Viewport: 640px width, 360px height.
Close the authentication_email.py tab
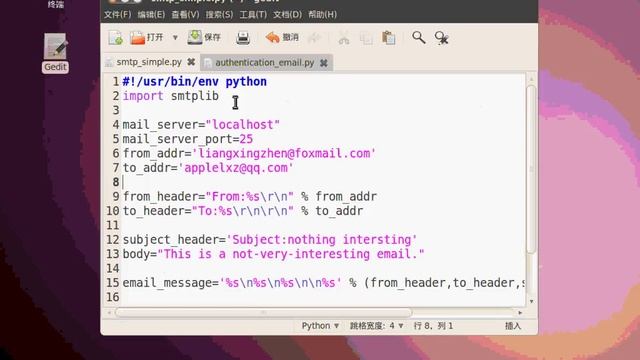coord(324,63)
